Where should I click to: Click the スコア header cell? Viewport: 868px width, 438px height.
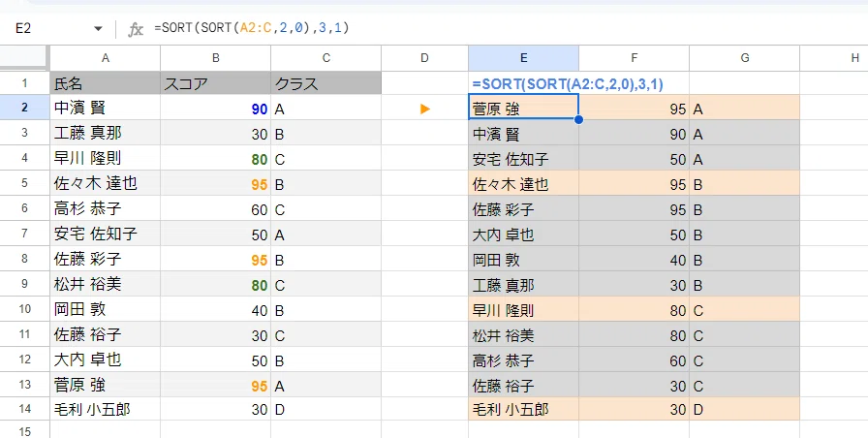pos(216,83)
